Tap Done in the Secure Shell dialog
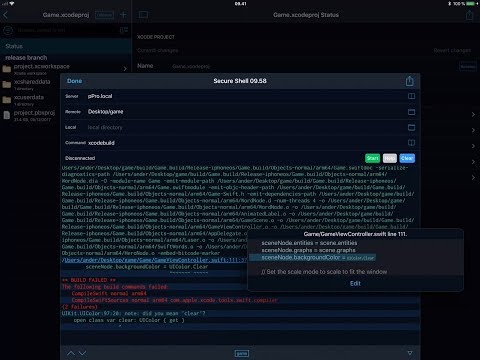 (74, 81)
